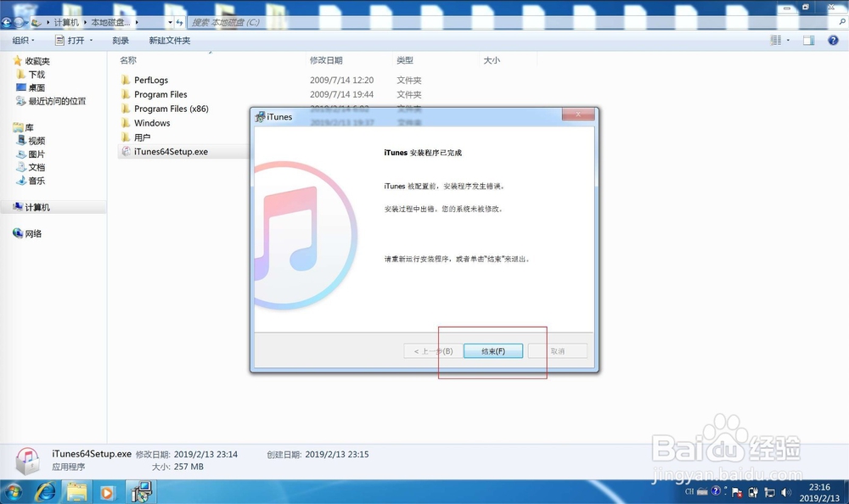Toggle the preview pane icon
849x504 pixels.
click(x=808, y=41)
